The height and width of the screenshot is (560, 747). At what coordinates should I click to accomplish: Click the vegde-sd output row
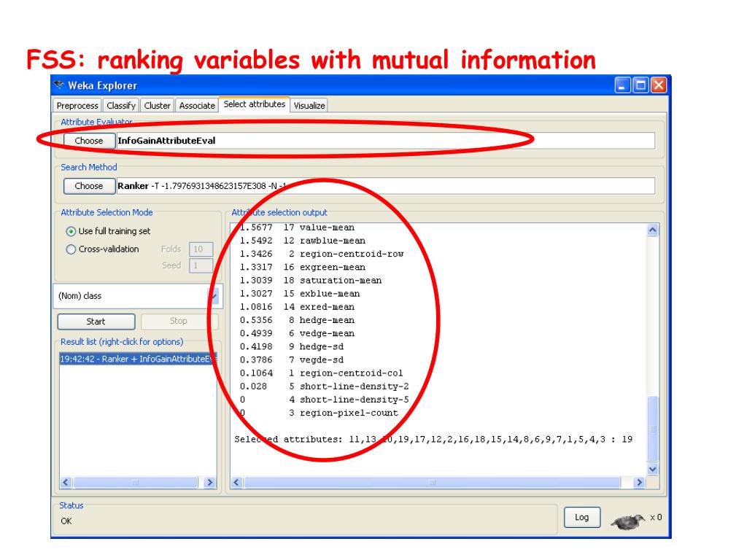[x=292, y=360]
